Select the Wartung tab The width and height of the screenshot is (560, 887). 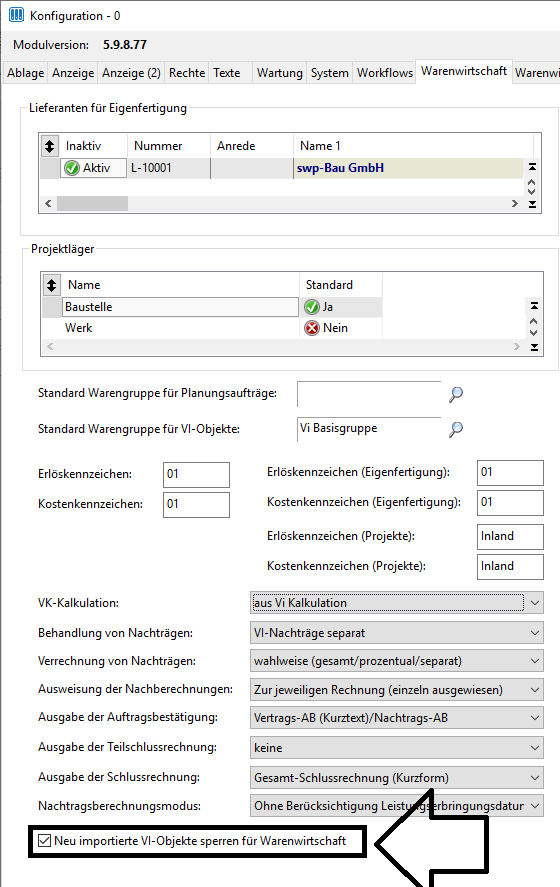pyautogui.click(x=279, y=73)
